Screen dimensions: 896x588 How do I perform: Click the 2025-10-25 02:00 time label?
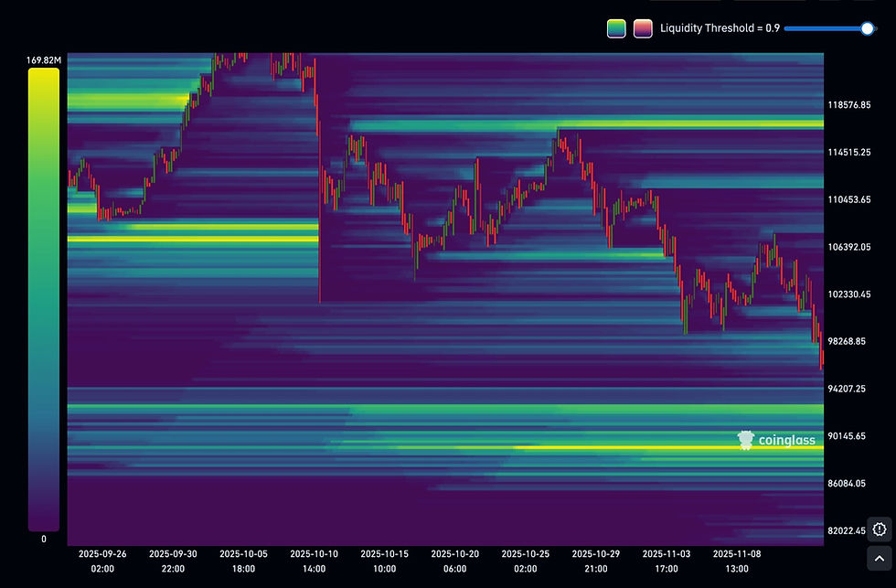[525, 561]
